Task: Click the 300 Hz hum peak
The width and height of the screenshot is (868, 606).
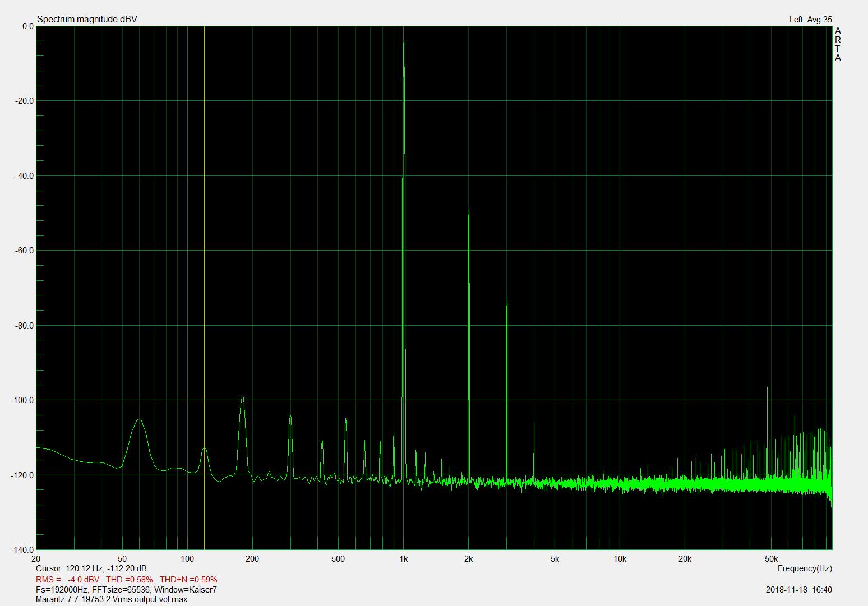Action: tap(290, 415)
